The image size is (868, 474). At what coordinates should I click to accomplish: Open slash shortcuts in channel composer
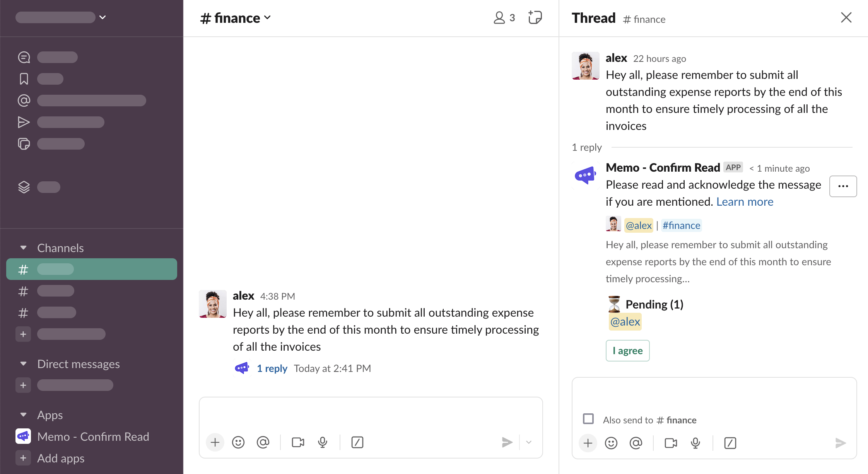tap(357, 442)
